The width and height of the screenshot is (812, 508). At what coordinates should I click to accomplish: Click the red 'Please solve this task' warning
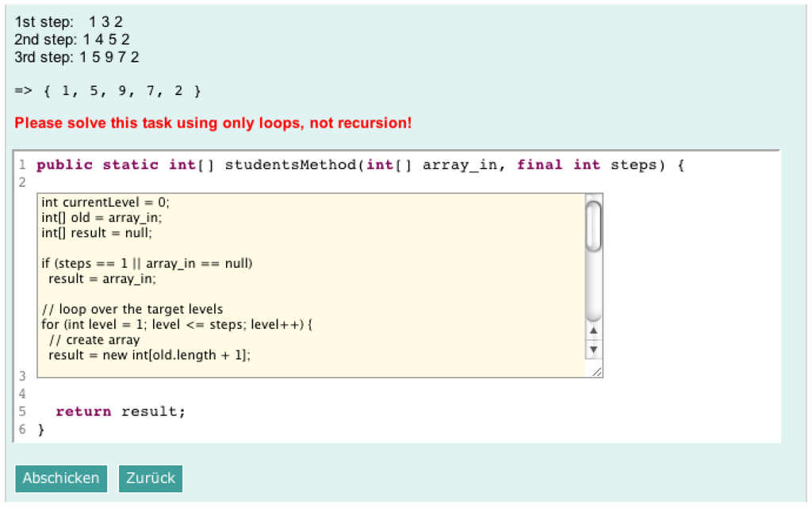213,124
